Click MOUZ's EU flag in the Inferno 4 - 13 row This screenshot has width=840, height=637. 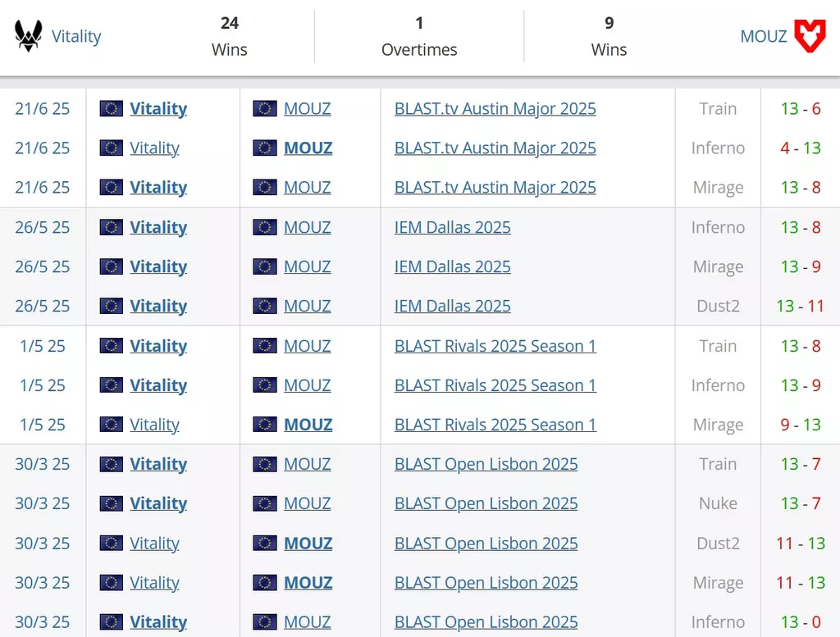coord(265,148)
